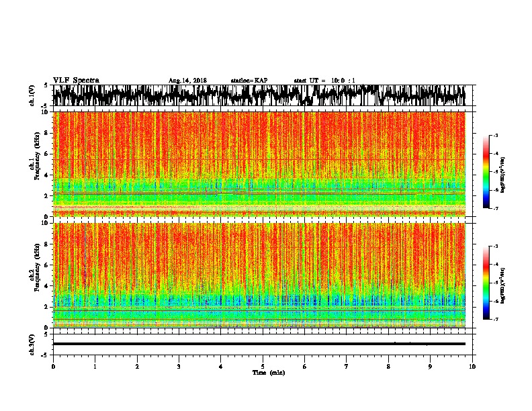Click time axis tick label "7"
The image size is (532, 411).
point(347,367)
